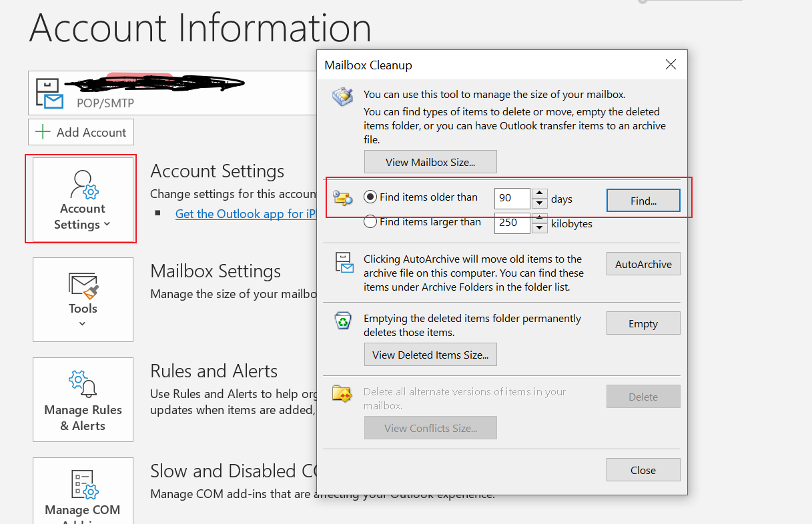
Task: Click the deleted items recycle bin icon
Action: [x=342, y=321]
